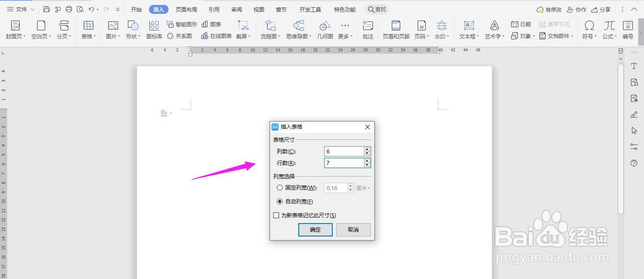
Task: Select the fixed column width radio (固定列宽)
Action: coord(280,188)
